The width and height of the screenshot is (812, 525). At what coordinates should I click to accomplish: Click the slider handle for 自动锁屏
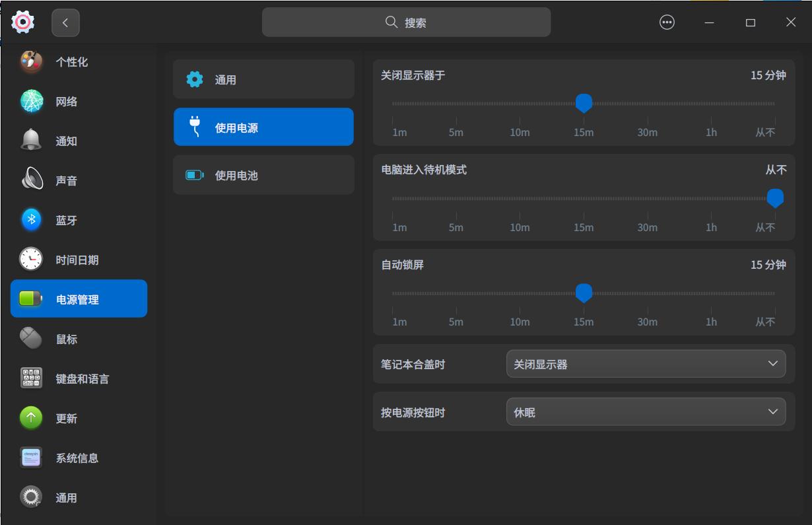coord(584,293)
